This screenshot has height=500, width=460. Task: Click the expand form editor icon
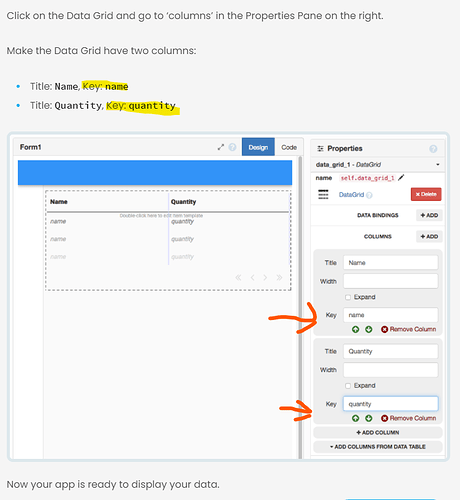pos(221,147)
